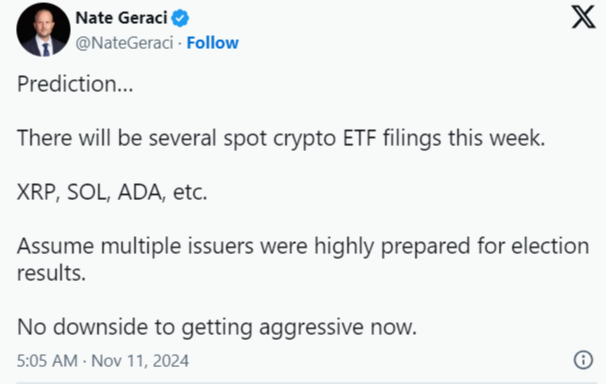This screenshot has height=384, width=606.
Task: Click the word "results." in tweet
Action: click(x=51, y=273)
